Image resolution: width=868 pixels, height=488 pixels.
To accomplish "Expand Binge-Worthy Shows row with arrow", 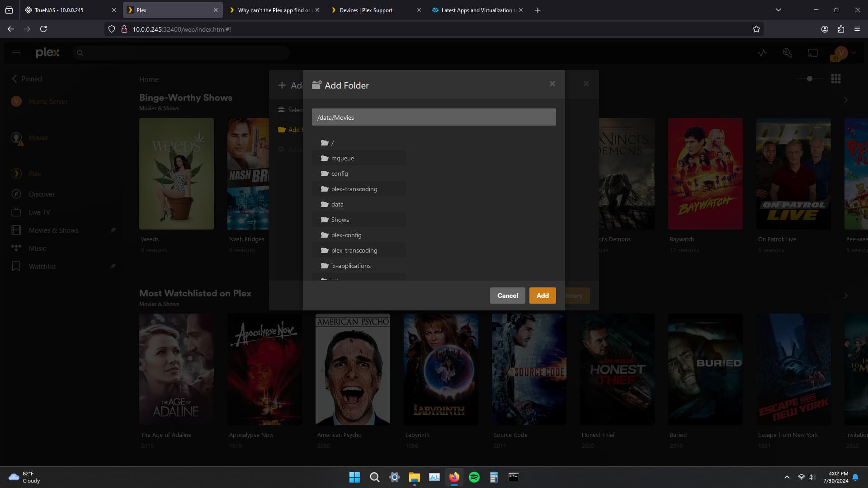I will 845,100.
